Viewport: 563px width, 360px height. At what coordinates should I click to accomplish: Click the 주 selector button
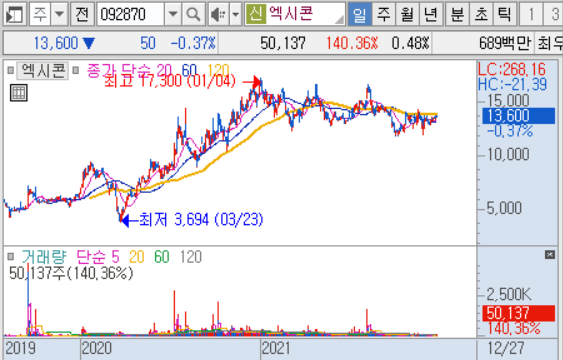[41, 14]
